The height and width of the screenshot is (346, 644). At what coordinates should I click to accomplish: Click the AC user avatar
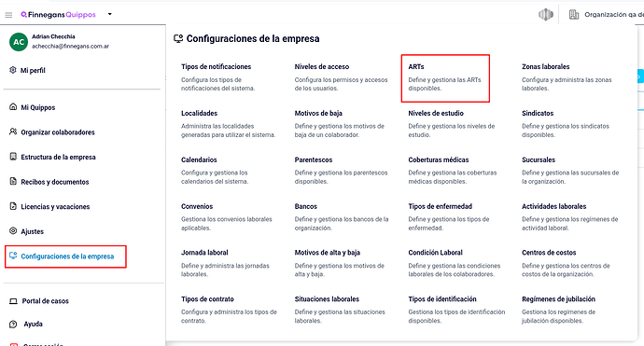coord(19,42)
